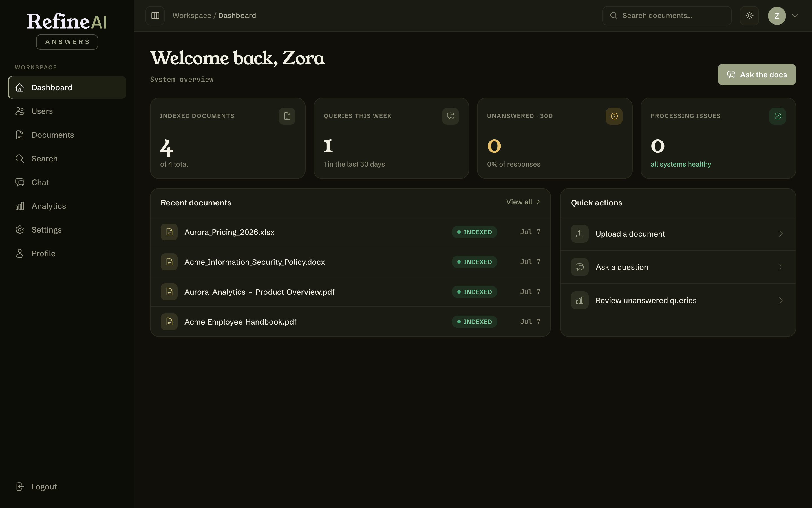This screenshot has width=812, height=508.
Task: Click INDEXED badge for Aurora_Pricing_2026.xlsx
Action: (x=475, y=232)
